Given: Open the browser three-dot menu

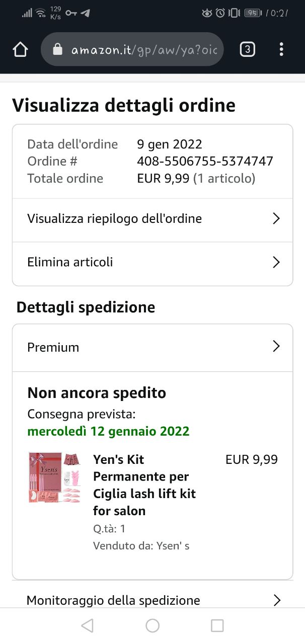Looking at the screenshot, I should (281, 49).
